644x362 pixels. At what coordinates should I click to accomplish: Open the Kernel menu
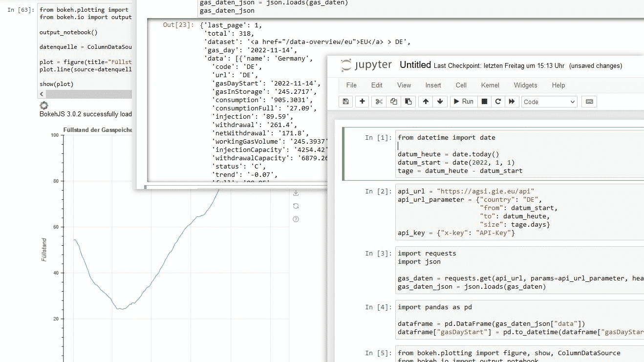pyautogui.click(x=490, y=85)
